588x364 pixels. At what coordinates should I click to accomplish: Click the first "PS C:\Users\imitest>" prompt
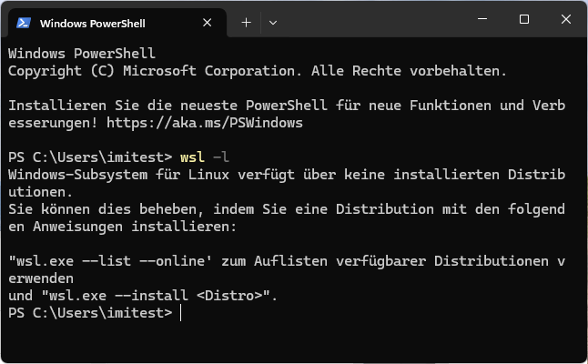89,157
